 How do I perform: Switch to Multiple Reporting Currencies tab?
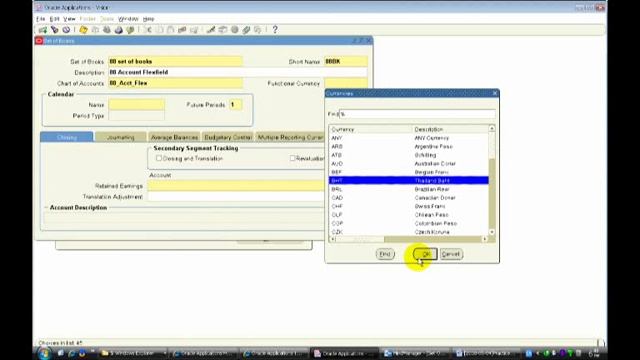pos(290,137)
